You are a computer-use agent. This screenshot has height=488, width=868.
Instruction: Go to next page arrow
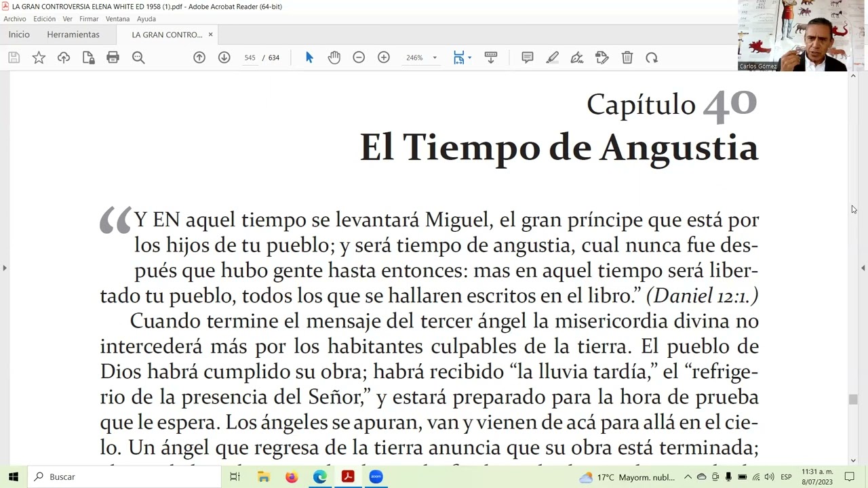[224, 58]
